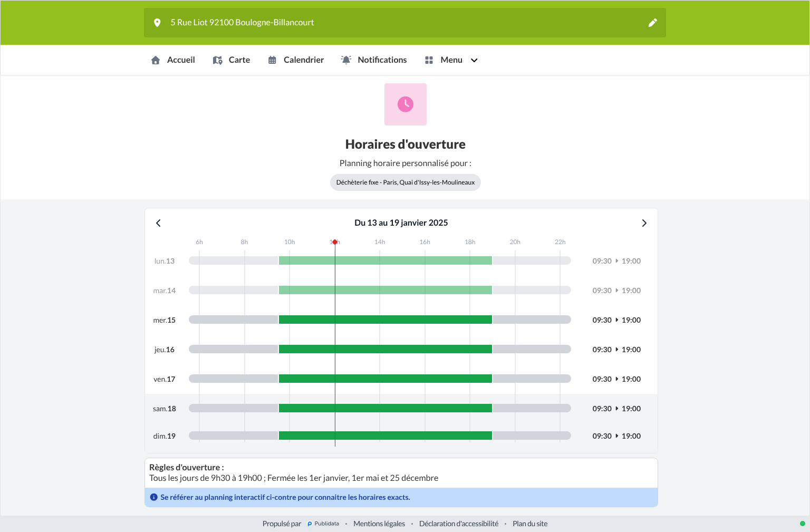Select the sam.18 day label
Screen dimensions: 810x532
(165, 409)
